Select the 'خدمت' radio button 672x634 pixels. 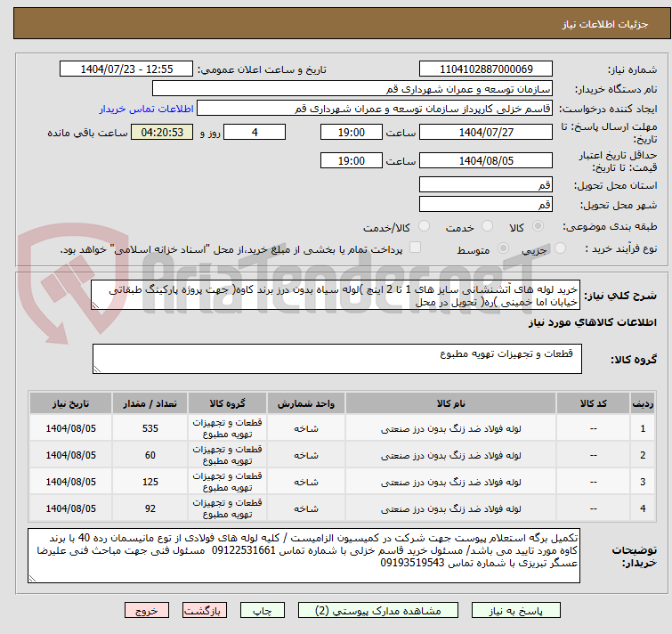tap(486, 227)
